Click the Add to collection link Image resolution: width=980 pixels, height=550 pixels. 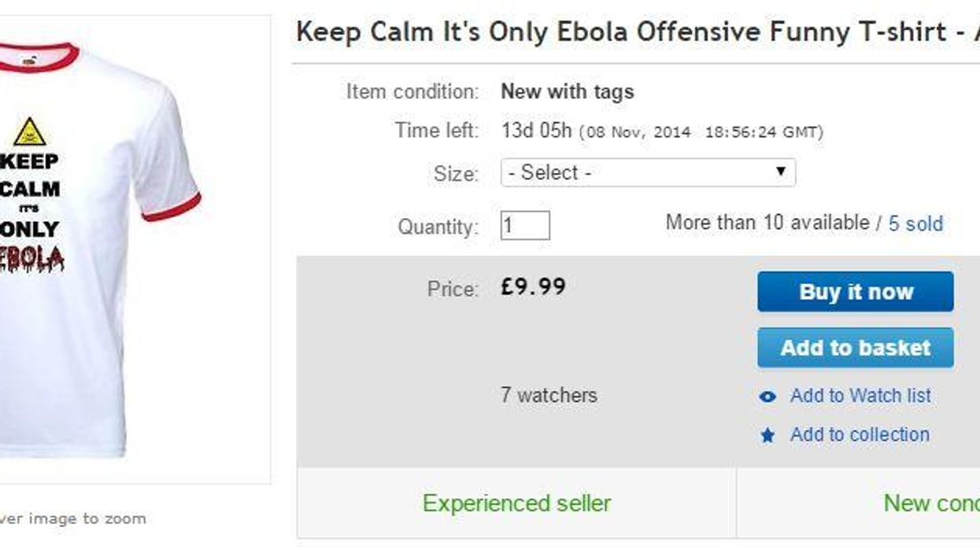pyautogui.click(x=860, y=434)
